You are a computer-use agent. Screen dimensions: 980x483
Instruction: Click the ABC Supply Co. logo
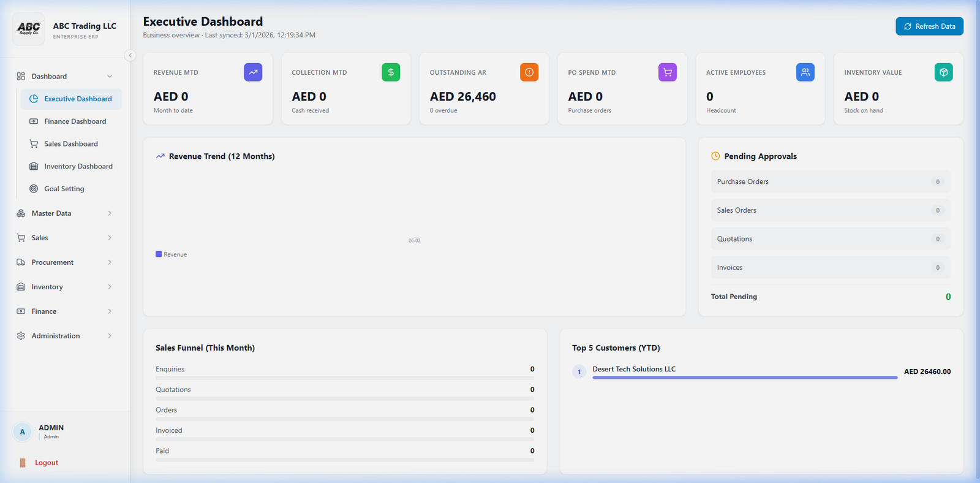tap(28, 29)
